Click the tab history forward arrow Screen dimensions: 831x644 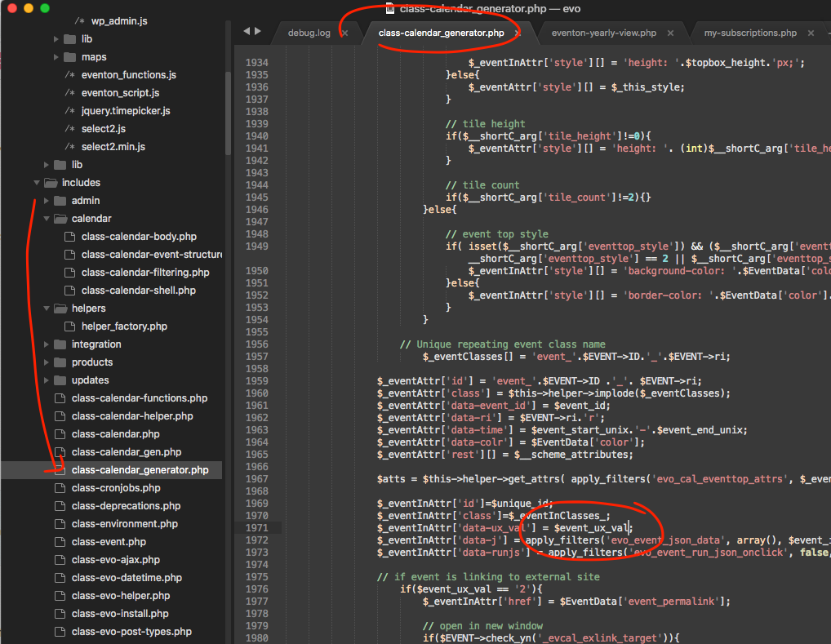(258, 31)
